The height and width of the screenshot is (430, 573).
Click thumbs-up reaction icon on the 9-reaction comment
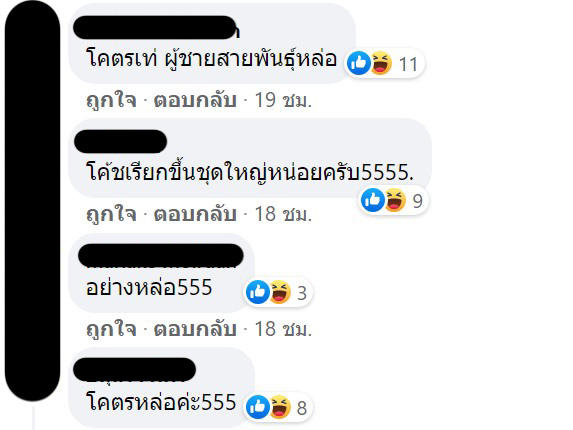tap(373, 200)
